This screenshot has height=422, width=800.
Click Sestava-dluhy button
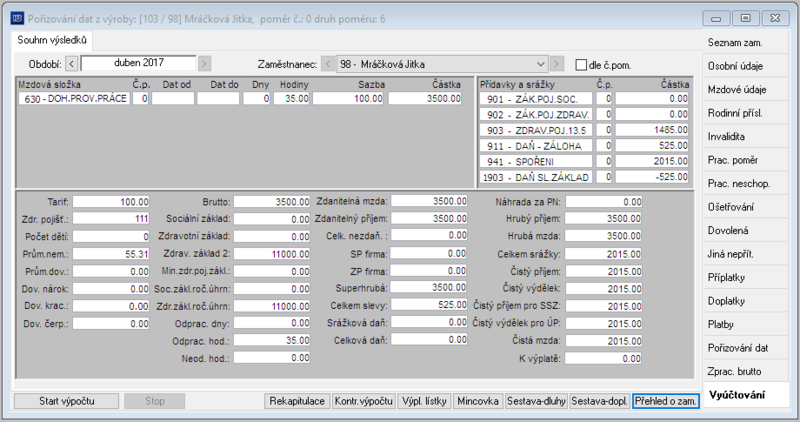pyautogui.click(x=536, y=401)
